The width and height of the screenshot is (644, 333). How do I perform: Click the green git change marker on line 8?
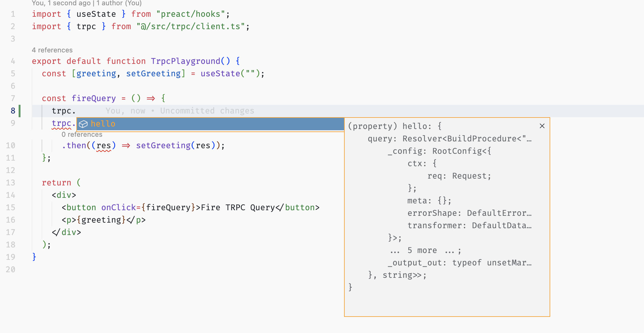pyautogui.click(x=20, y=111)
